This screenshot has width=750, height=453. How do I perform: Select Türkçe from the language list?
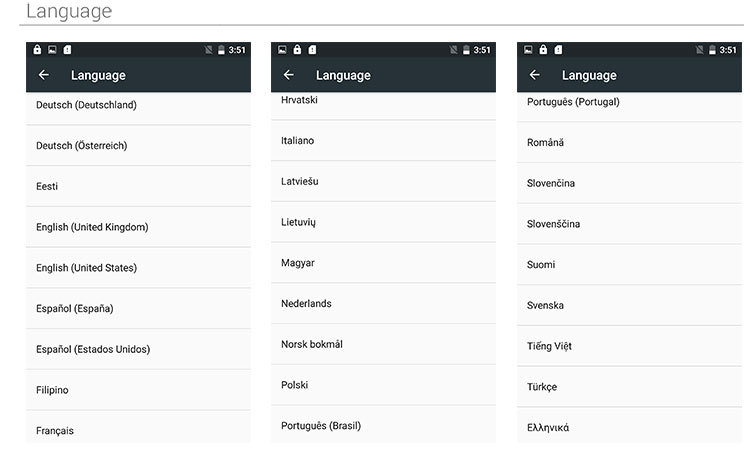pos(542,387)
